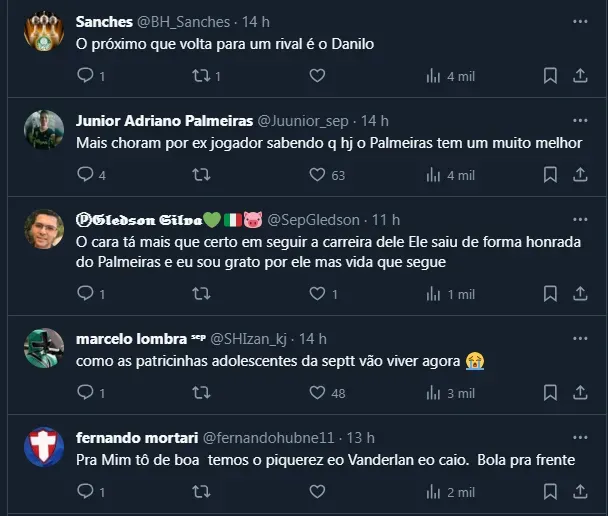Viewport: 608px width, 516px height.
Task: Bookmark the Gledson Silva tweet
Action: point(549,294)
